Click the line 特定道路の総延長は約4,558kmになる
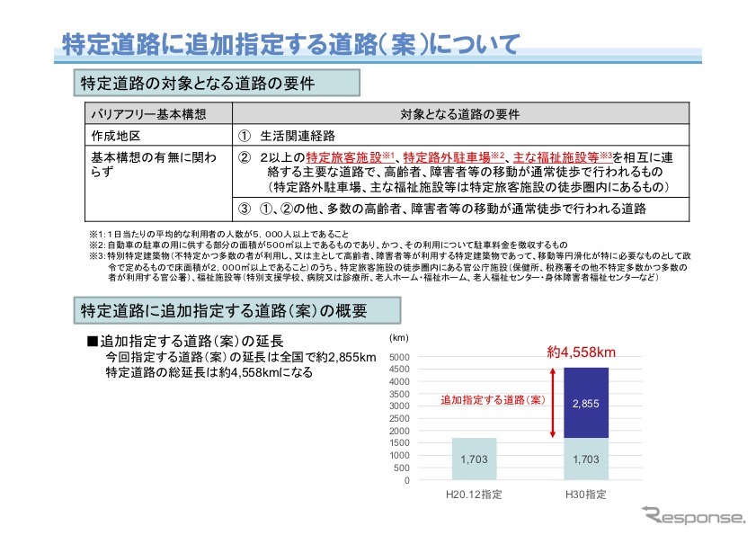 pos(209,372)
